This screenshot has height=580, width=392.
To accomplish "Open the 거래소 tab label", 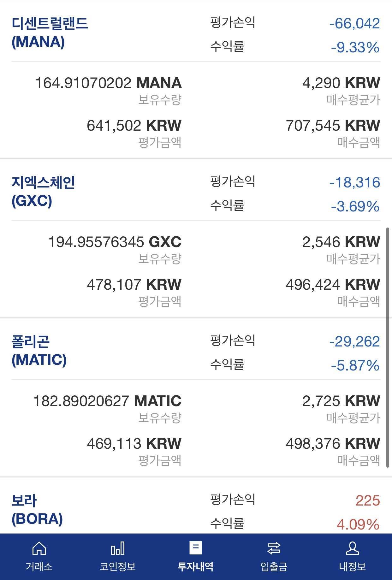I will pyautogui.click(x=39, y=567).
